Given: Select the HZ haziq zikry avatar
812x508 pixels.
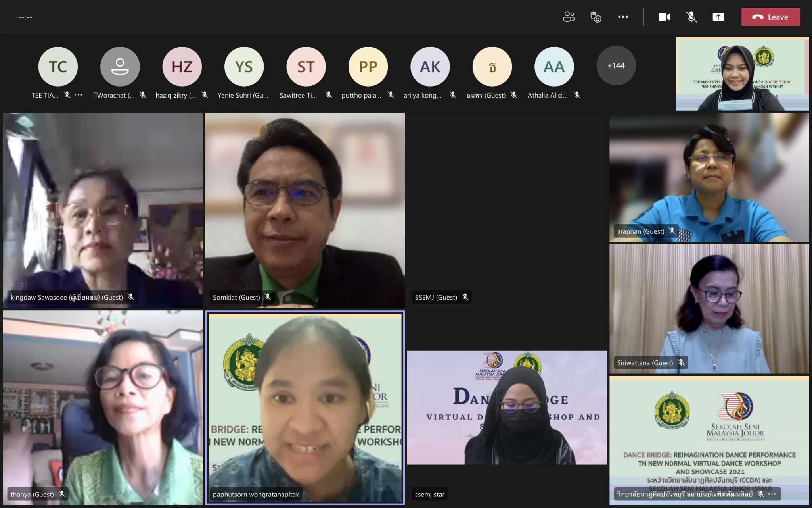Looking at the screenshot, I should pyautogui.click(x=182, y=67).
